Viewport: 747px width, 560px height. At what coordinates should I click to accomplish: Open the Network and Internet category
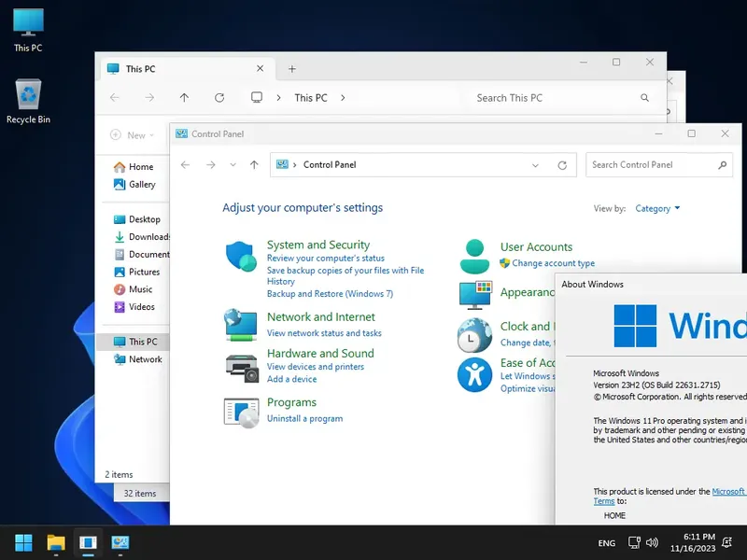tap(320, 316)
